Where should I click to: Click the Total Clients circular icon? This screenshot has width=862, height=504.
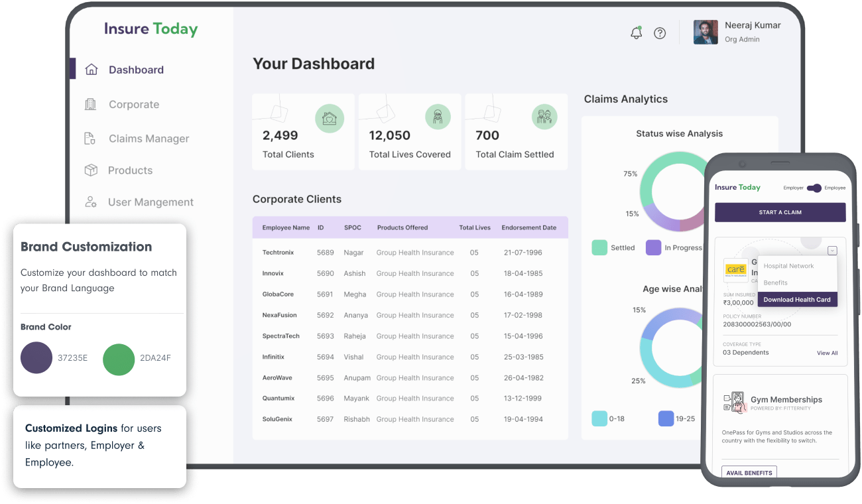[330, 118]
